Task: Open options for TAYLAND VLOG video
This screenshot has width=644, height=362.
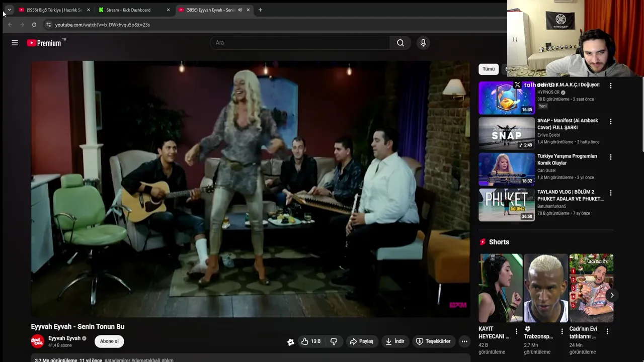Action: pos(611,193)
